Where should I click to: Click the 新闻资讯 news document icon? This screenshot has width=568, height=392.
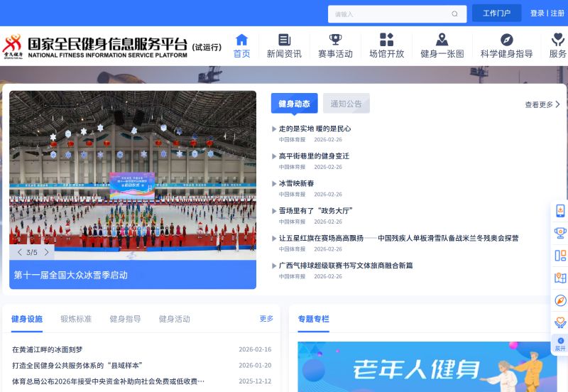pyautogui.click(x=285, y=40)
